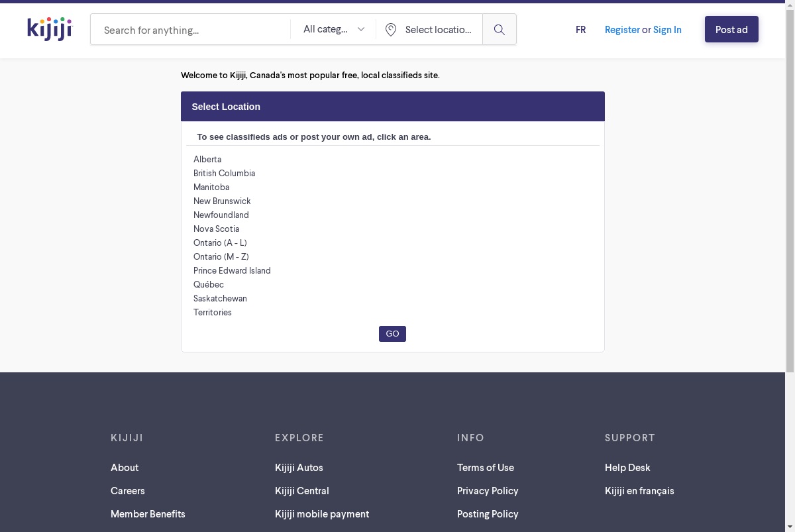Select Alberta from the list
Viewport: 795px width, 532px height.
click(x=207, y=159)
